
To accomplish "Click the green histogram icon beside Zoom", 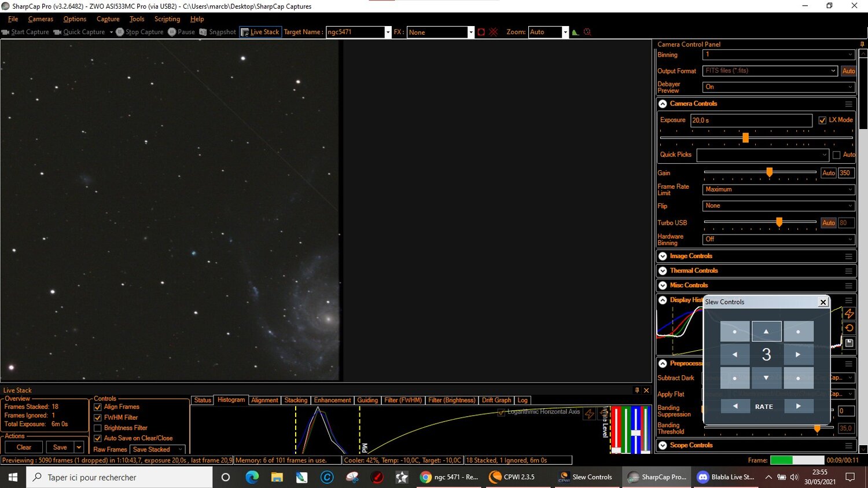I will [575, 32].
